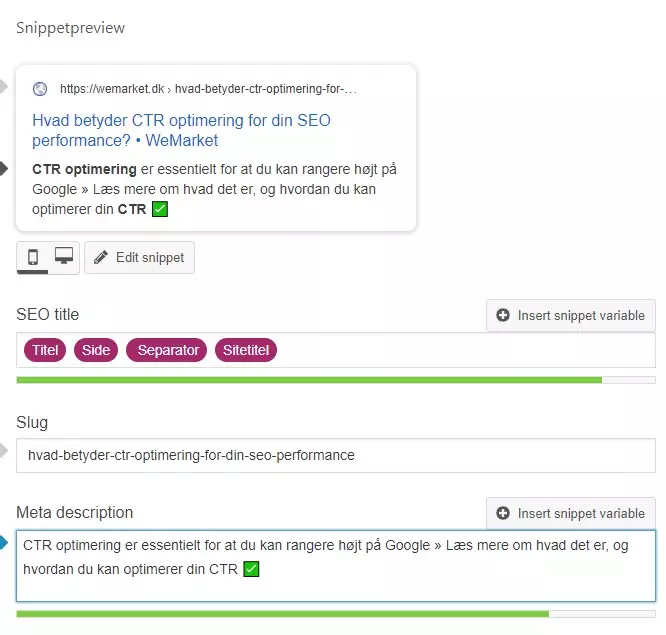The image size is (666, 635).
Task: Open Insert snippet variable for SEO title
Action: [x=571, y=316]
